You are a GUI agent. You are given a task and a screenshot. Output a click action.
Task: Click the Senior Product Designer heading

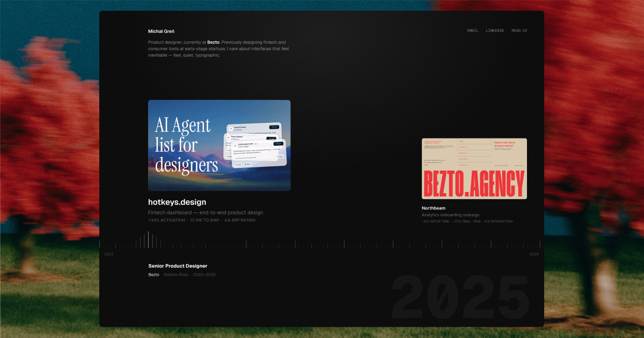178,266
